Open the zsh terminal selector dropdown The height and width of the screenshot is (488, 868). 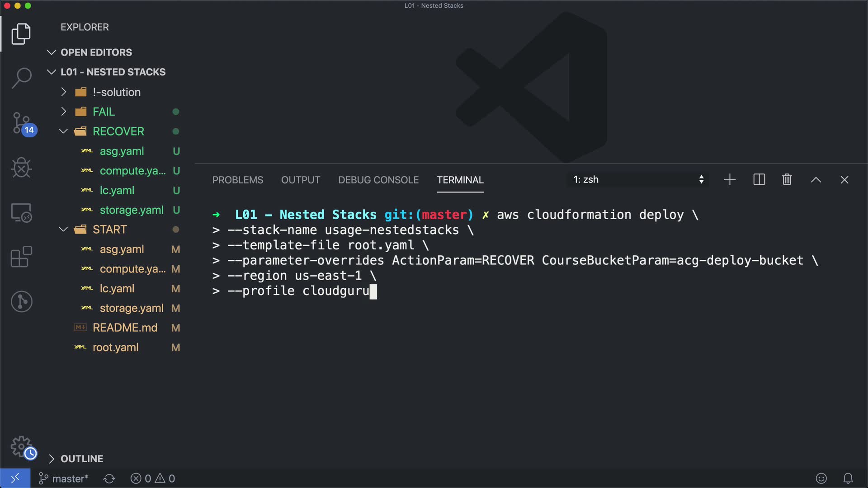coord(637,180)
